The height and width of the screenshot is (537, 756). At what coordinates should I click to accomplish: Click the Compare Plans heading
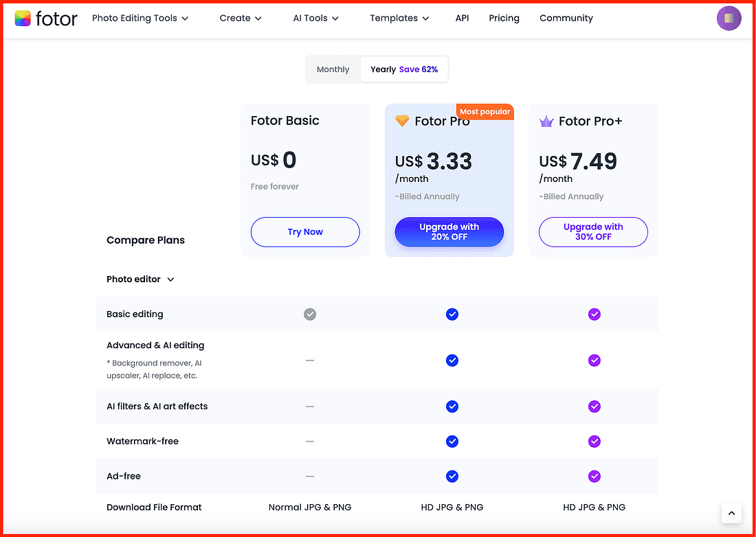click(146, 240)
